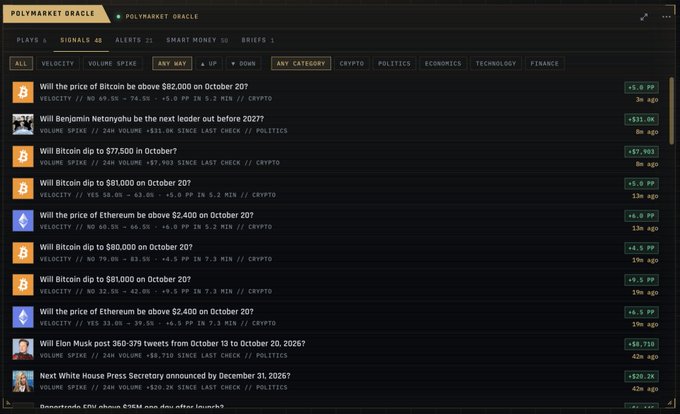Filter by Down direction
This screenshot has width=680, height=414.
click(243, 64)
